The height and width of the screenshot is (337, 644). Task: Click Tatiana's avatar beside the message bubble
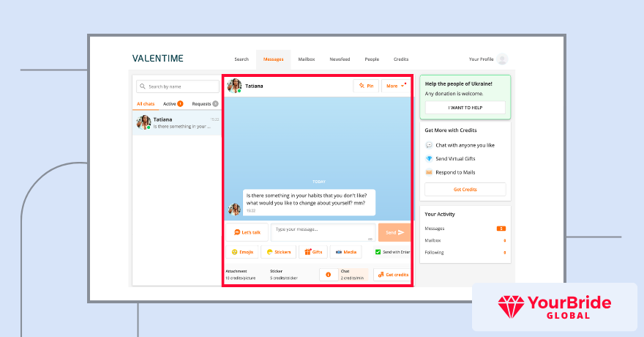[x=234, y=210]
